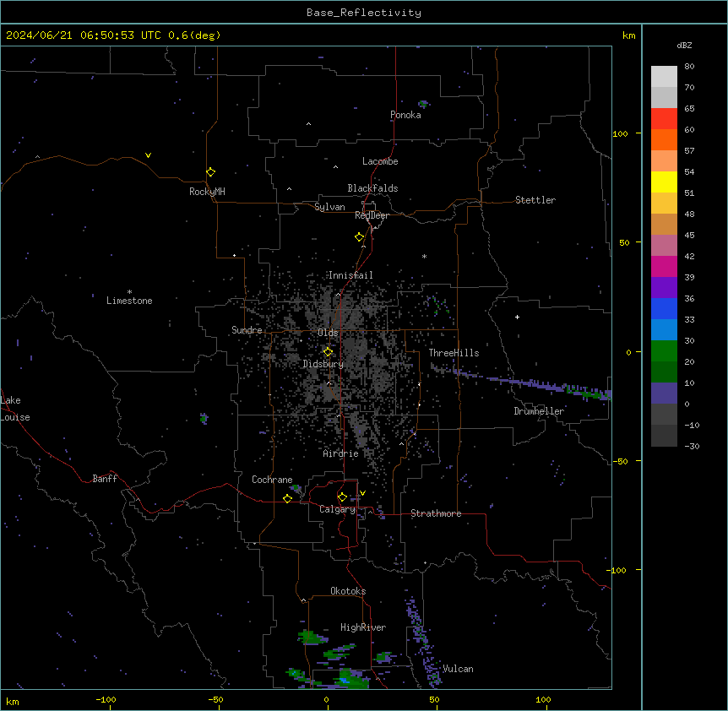The width and height of the screenshot is (728, 711).
Task: Click the Lacombe city label
Action: click(380, 161)
